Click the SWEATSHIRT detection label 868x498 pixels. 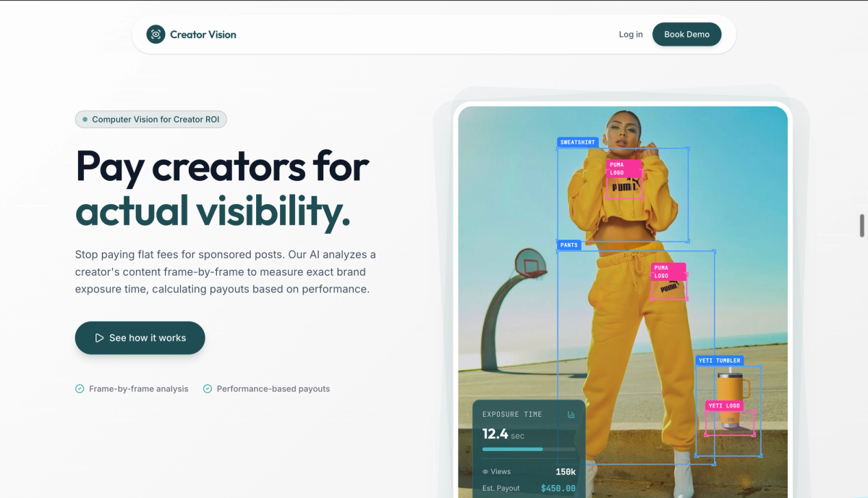577,143
